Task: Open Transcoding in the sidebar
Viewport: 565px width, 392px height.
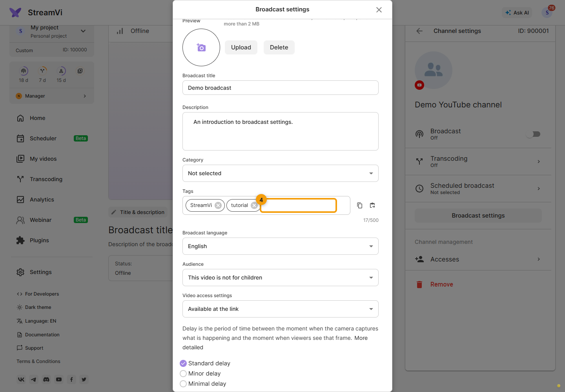Action: 52,179
